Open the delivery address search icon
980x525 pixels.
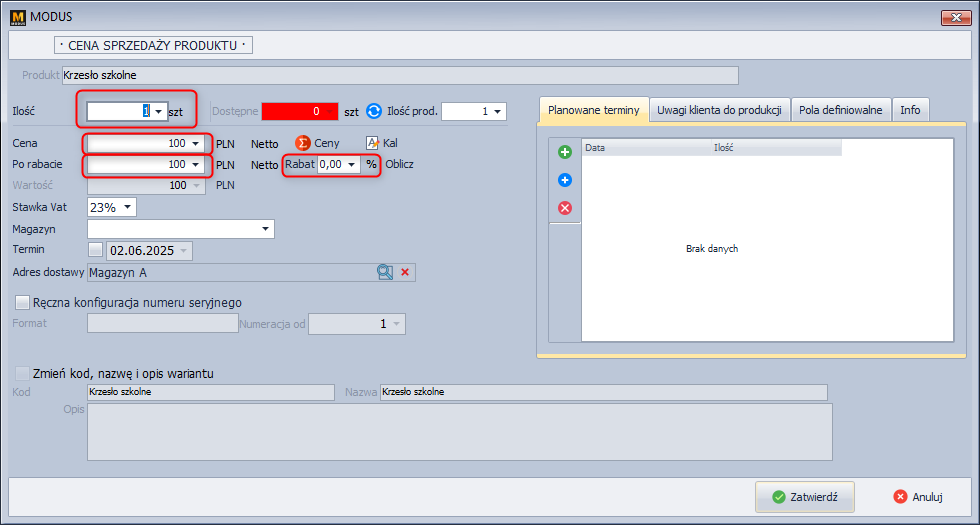(385, 272)
